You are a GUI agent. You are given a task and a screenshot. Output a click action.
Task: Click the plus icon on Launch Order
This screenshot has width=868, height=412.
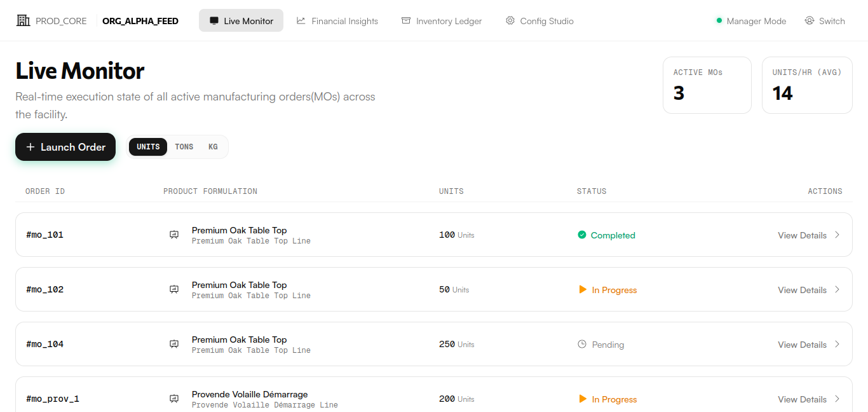31,147
